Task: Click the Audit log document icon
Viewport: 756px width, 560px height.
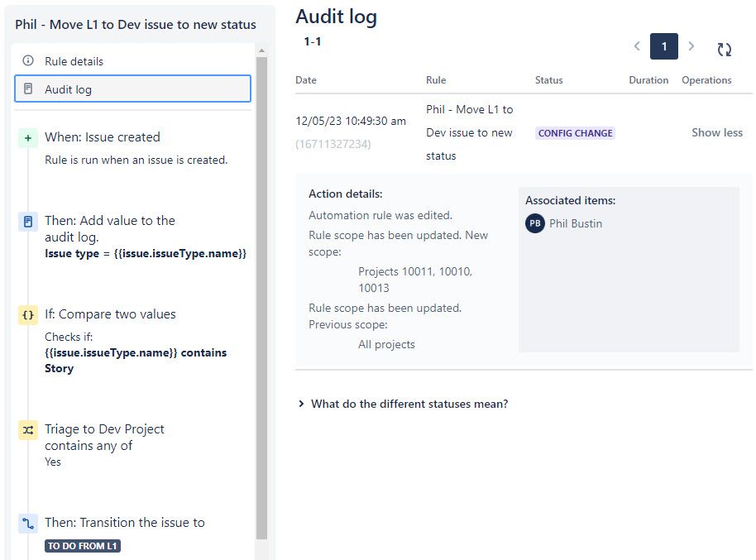Action: click(28, 89)
